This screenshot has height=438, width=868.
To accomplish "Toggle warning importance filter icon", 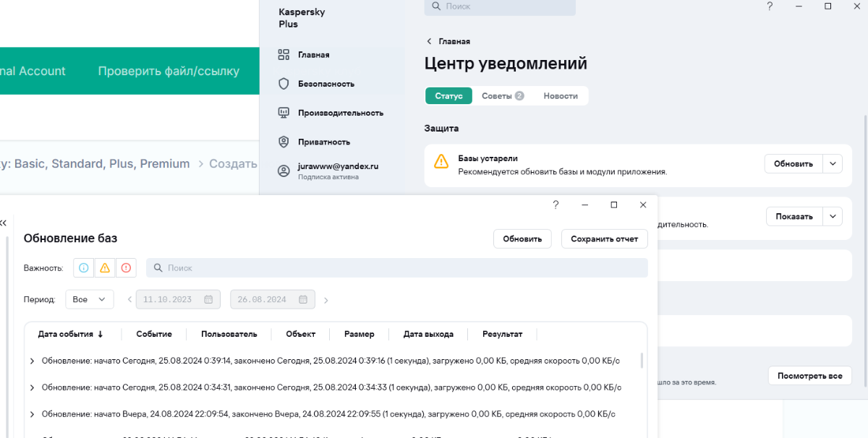I will (105, 268).
